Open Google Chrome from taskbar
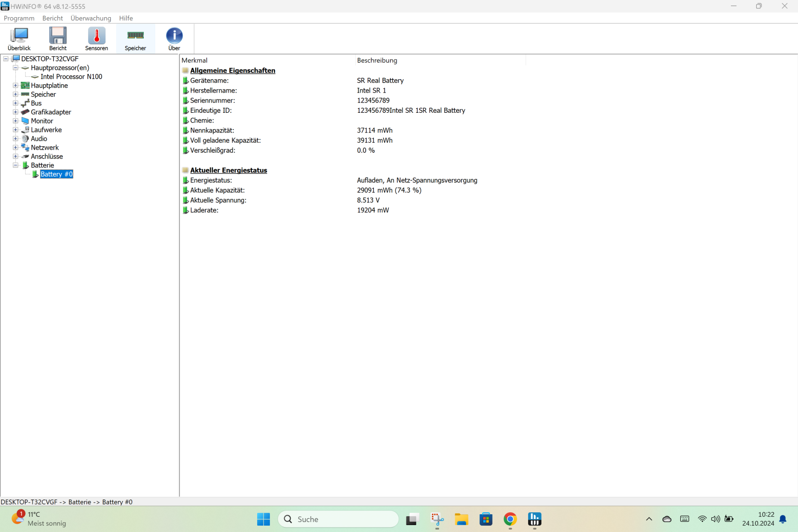The height and width of the screenshot is (532, 798). [510, 519]
